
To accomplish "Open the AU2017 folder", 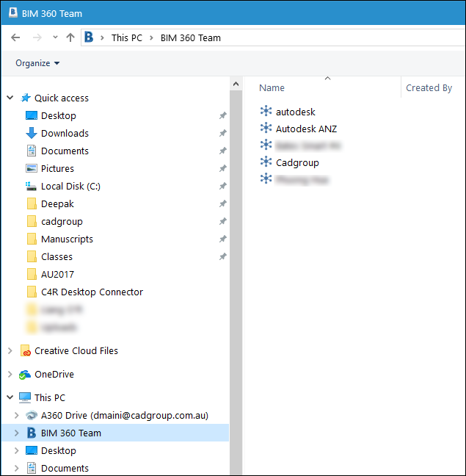I will tap(57, 275).
